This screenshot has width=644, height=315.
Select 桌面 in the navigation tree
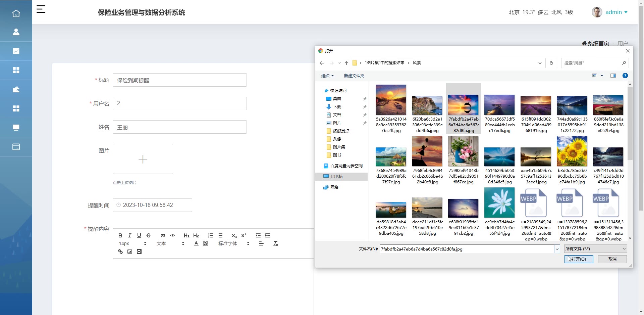(337, 98)
